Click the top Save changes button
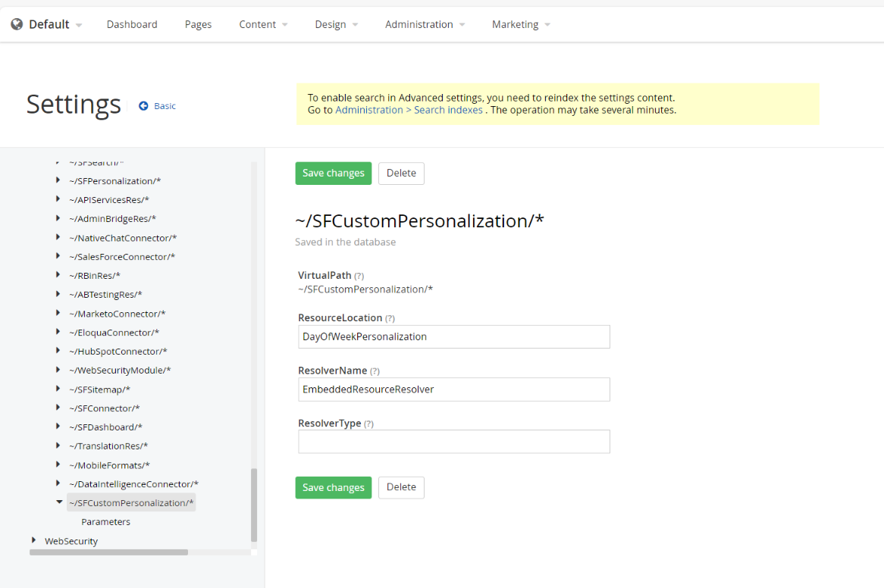This screenshot has height=588, width=884. [333, 174]
